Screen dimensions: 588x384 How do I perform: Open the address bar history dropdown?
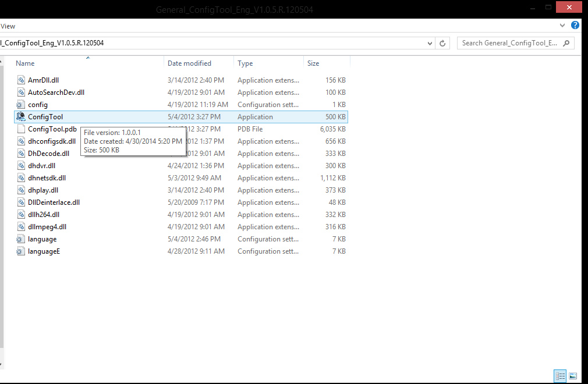pyautogui.click(x=430, y=43)
